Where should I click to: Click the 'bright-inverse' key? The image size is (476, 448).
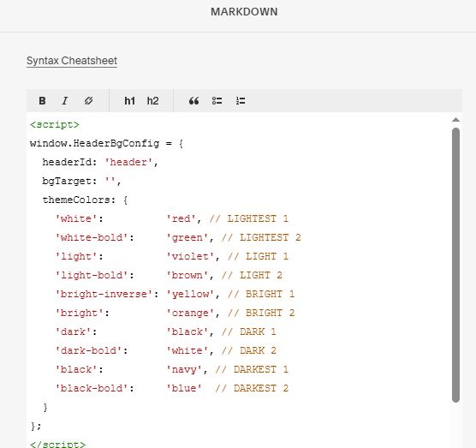tap(104, 294)
